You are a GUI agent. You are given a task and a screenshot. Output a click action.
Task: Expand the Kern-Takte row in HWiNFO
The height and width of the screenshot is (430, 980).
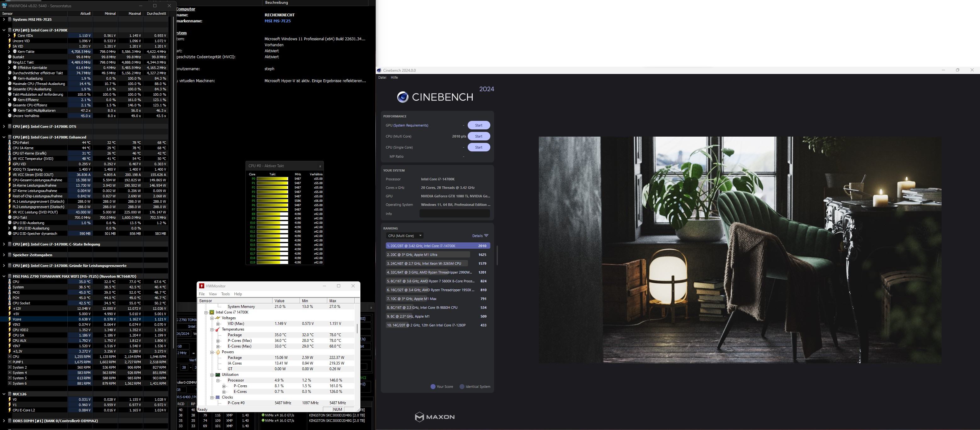(9, 51)
